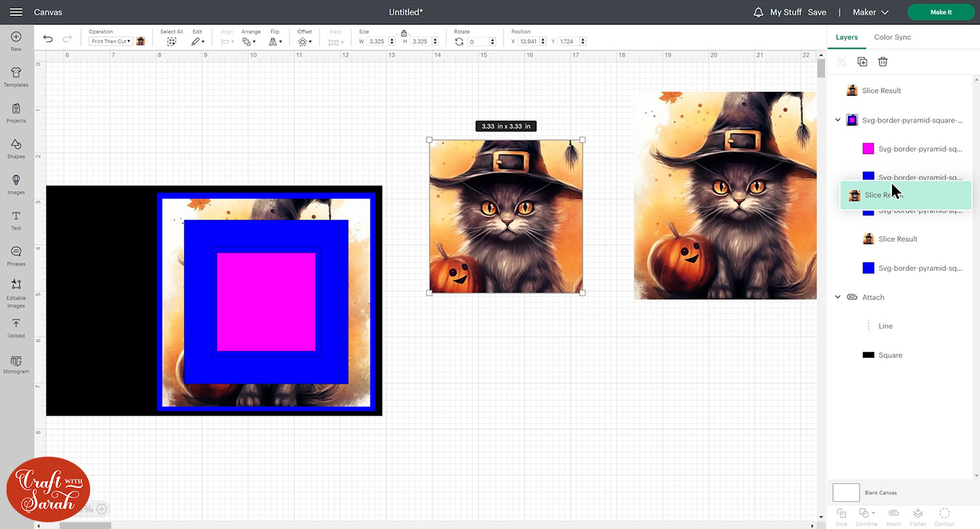Toggle the size aspect ratio lock
Image resolution: width=980 pixels, height=529 pixels.
point(404,33)
